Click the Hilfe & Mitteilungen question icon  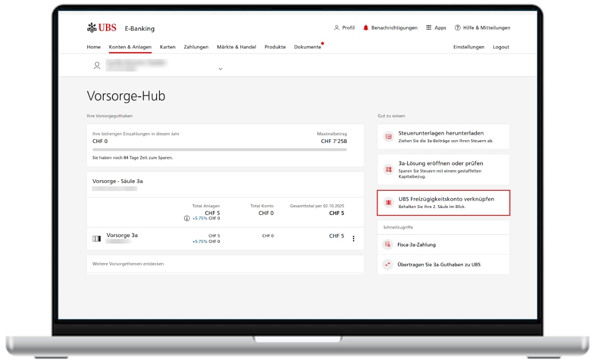457,28
